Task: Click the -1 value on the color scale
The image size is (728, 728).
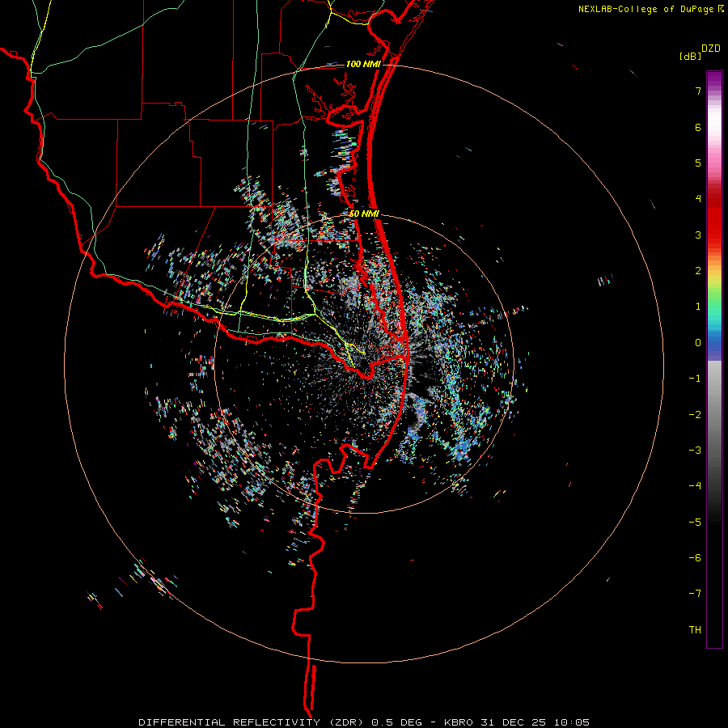Action: (x=695, y=379)
